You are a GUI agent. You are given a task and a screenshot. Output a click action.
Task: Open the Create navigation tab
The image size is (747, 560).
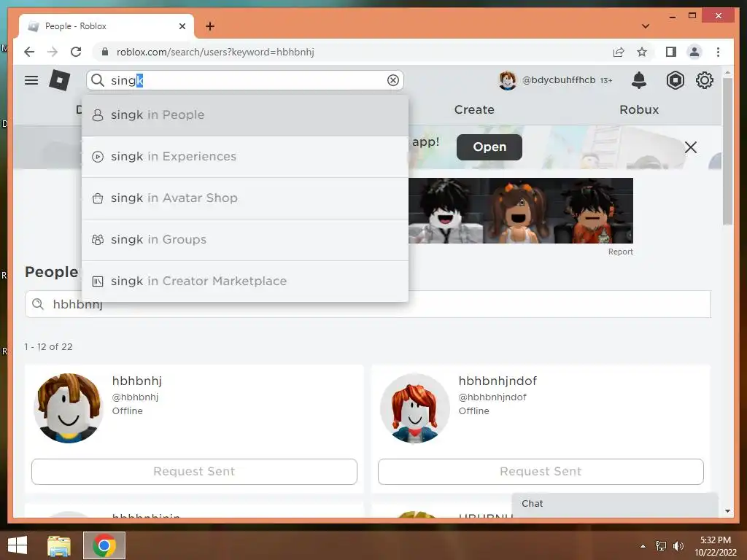(x=474, y=109)
